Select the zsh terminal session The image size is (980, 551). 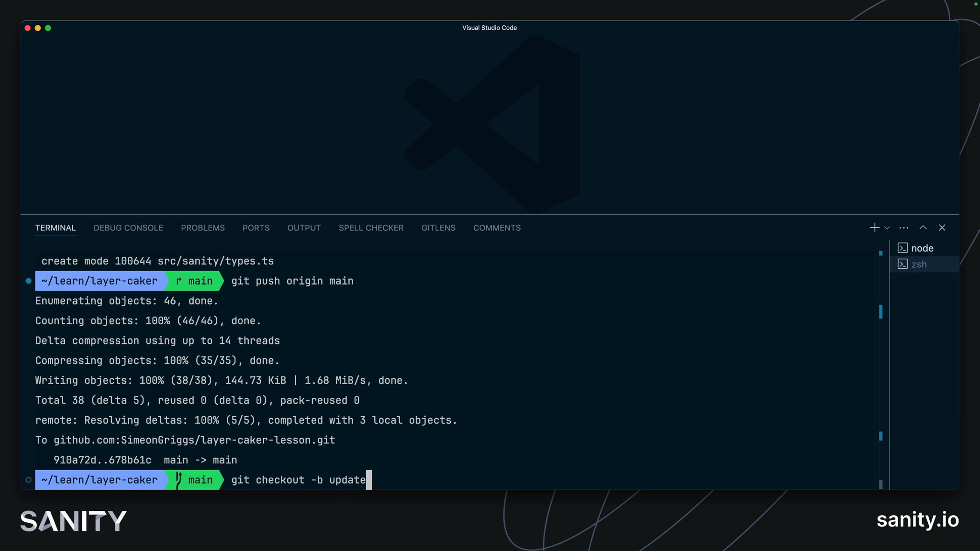coord(924,264)
